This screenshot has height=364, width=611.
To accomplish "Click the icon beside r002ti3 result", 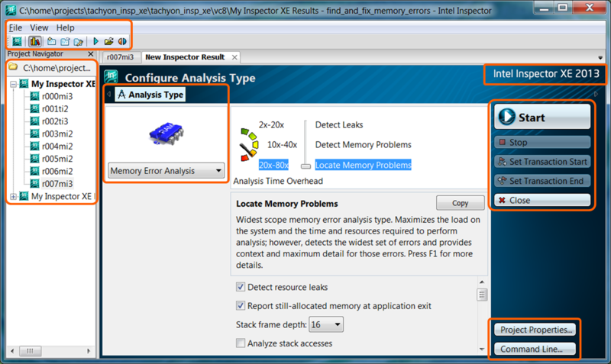I will pos(34,121).
